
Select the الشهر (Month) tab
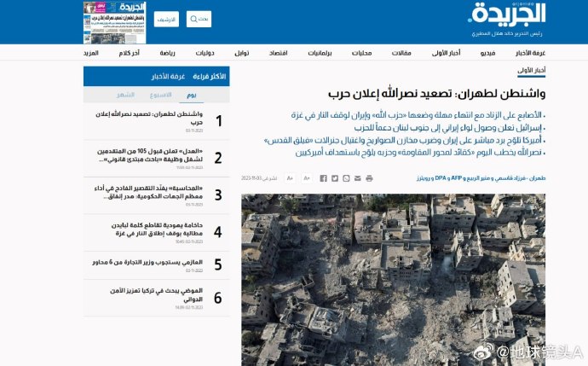(x=125, y=95)
